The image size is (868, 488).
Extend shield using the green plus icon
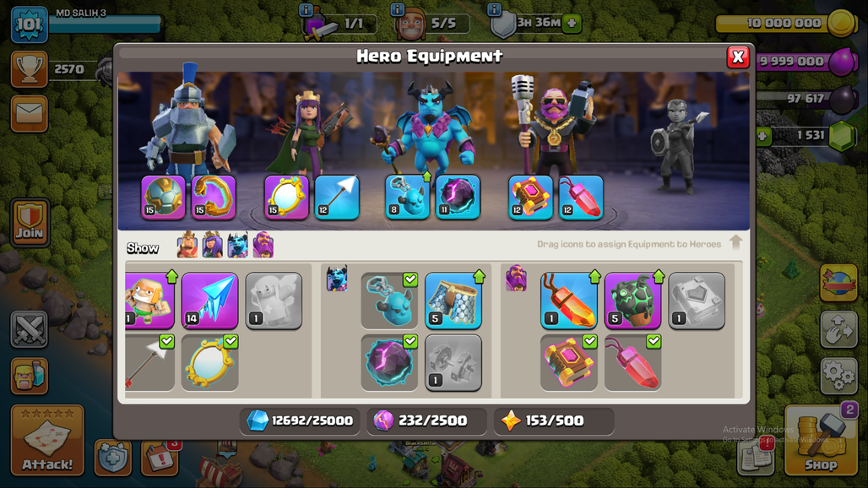[x=572, y=24]
